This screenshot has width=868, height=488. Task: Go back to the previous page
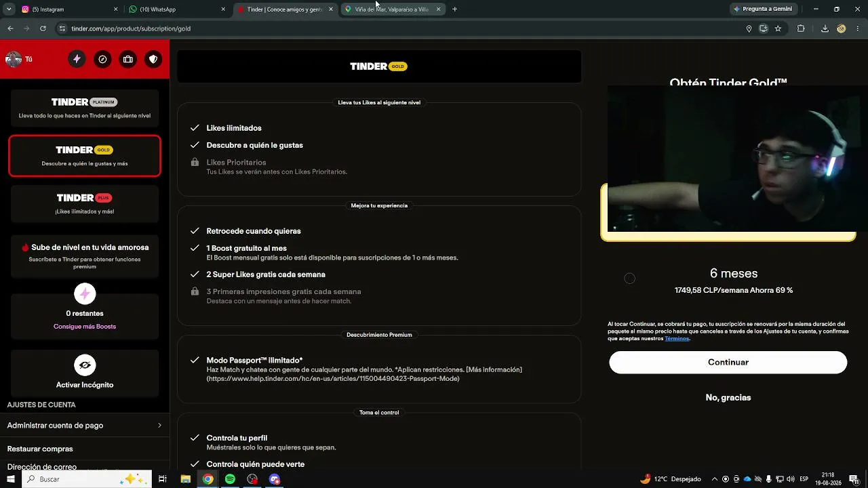(x=10, y=28)
